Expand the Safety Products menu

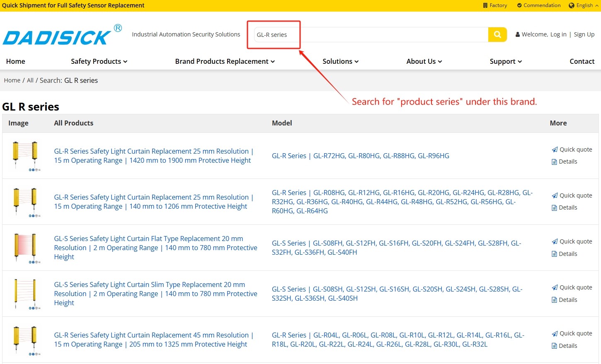point(99,61)
